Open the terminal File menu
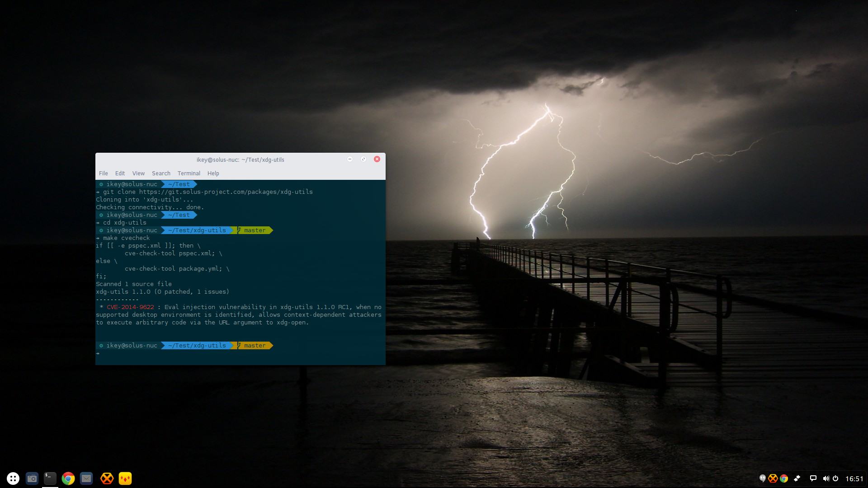Image resolution: width=868 pixels, height=488 pixels. click(104, 174)
